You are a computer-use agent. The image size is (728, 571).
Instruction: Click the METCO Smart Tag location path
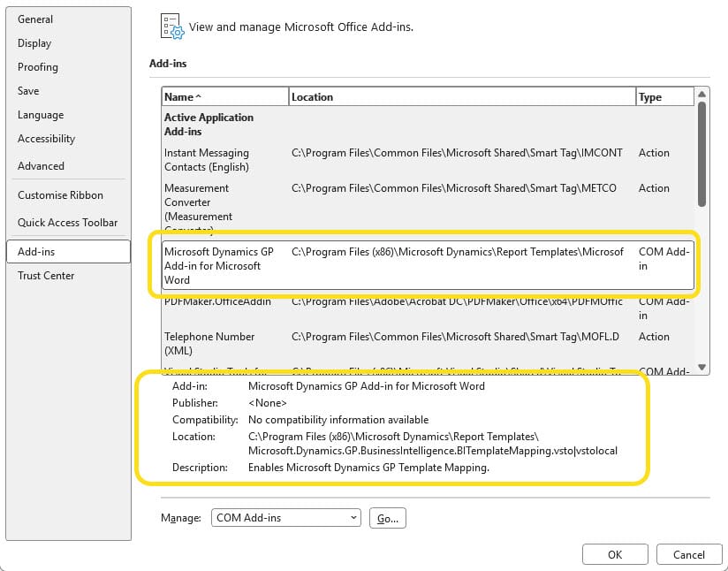(454, 188)
